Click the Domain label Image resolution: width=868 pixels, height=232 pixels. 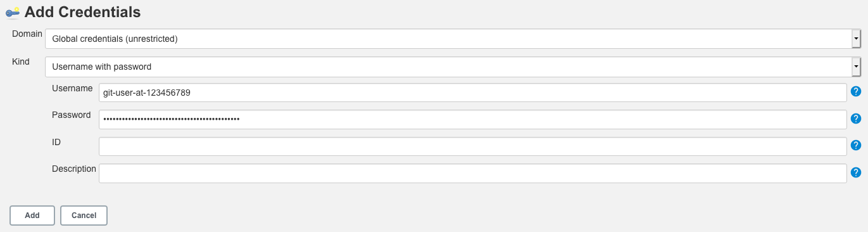coord(27,34)
